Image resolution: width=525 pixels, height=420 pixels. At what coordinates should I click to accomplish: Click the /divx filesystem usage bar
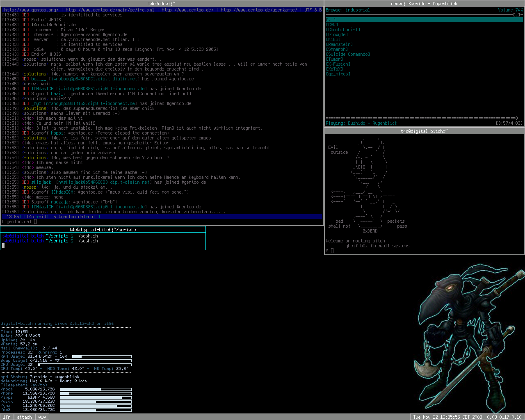(x=96, y=402)
